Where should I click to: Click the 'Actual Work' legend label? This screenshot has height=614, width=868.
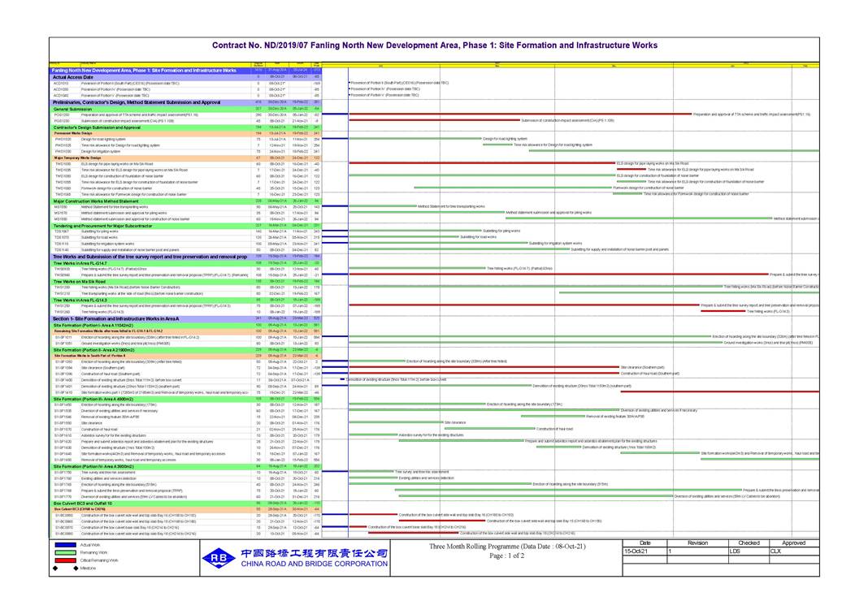(x=90, y=545)
